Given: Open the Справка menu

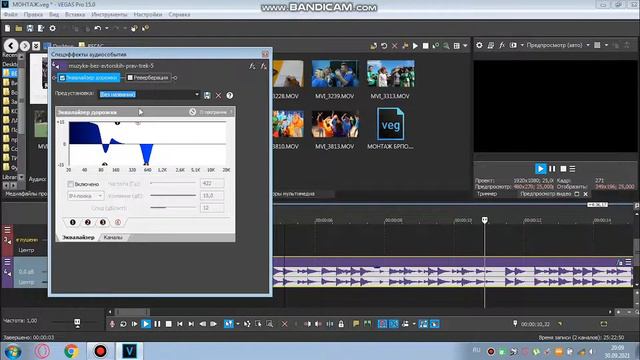Looking at the screenshot, I should [179, 14].
